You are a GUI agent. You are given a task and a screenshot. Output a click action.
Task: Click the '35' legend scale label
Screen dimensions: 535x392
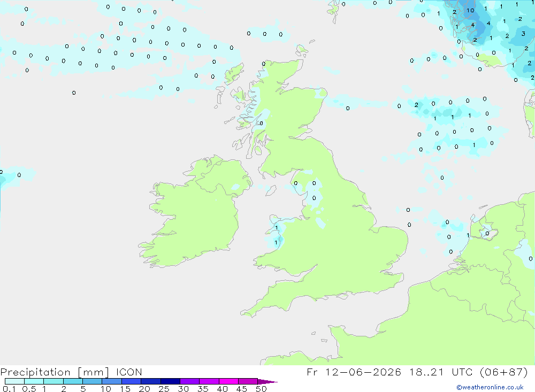[x=203, y=389]
